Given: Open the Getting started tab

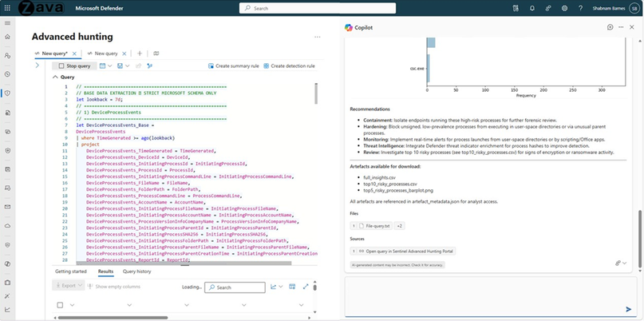Looking at the screenshot, I should click(x=71, y=271).
